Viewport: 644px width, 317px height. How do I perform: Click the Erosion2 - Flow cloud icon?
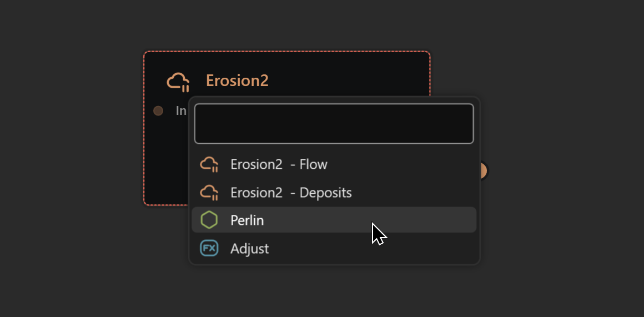pos(209,164)
